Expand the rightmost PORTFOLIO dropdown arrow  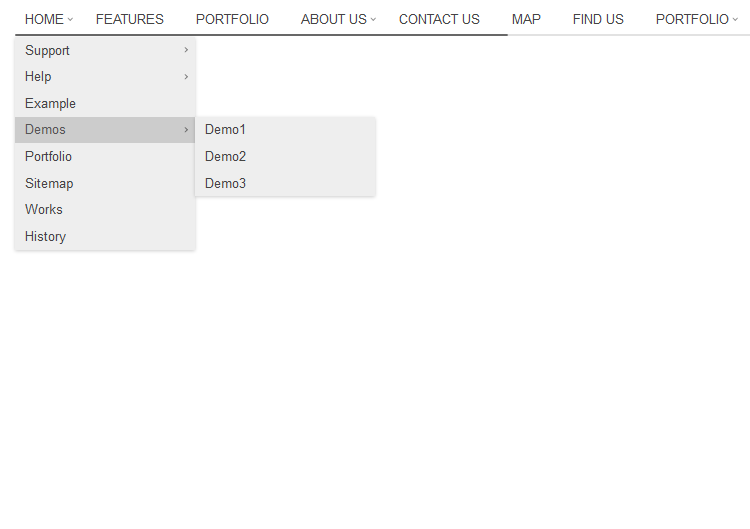(735, 20)
